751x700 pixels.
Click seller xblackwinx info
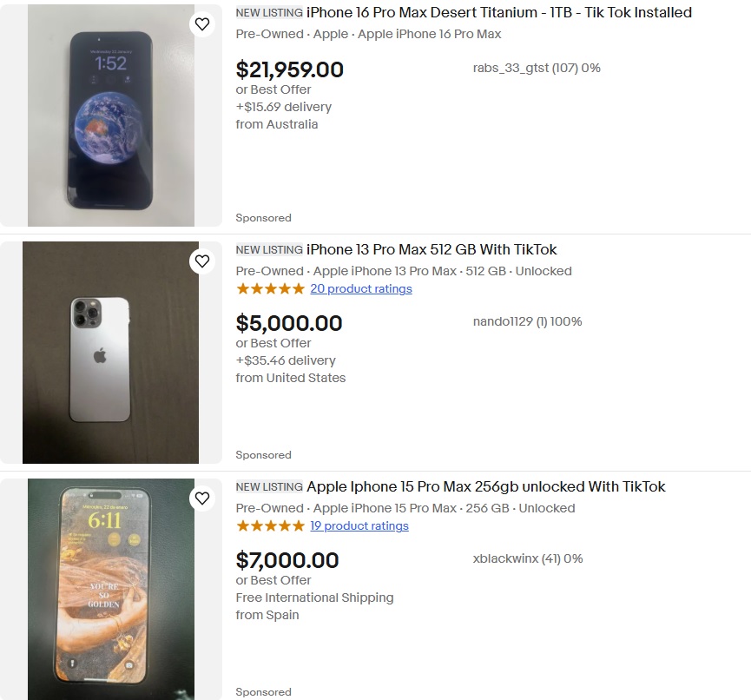pos(528,559)
